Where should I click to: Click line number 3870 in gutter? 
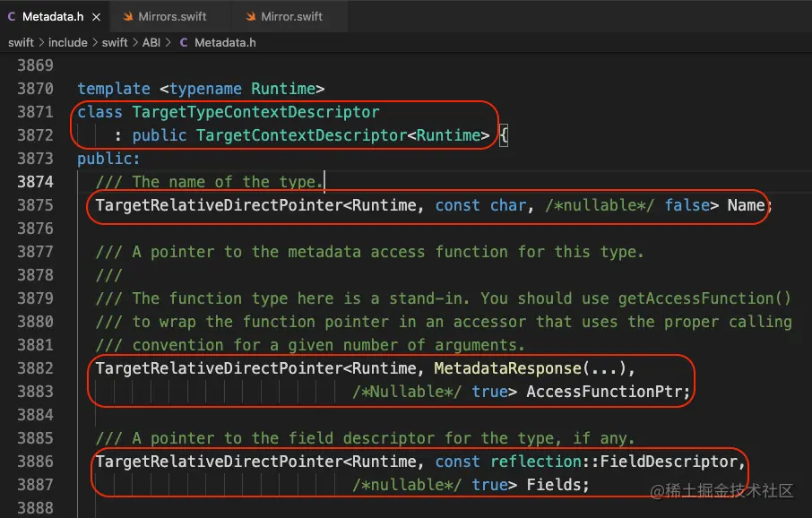pos(35,89)
